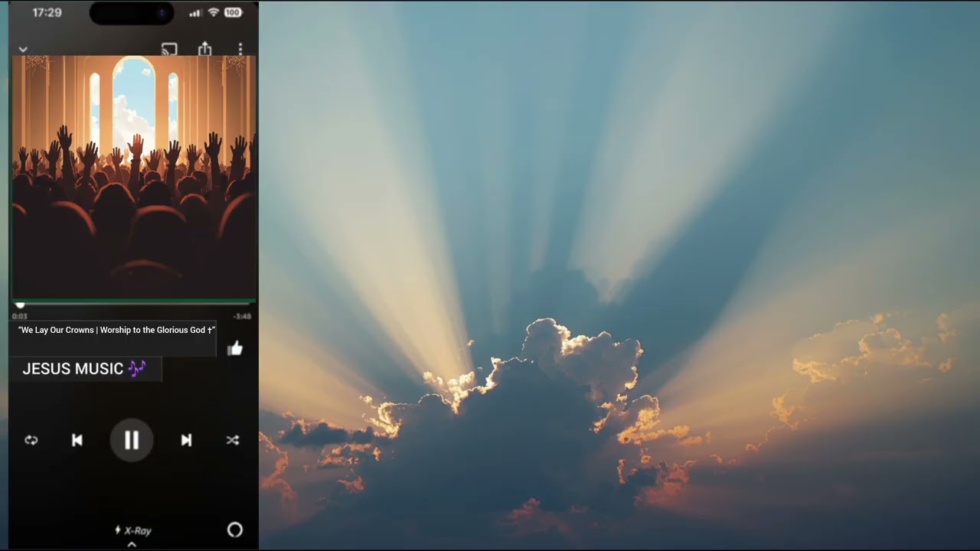The image size is (980, 551).
Task: Collapse the player with the down chevron
Action: click(23, 50)
